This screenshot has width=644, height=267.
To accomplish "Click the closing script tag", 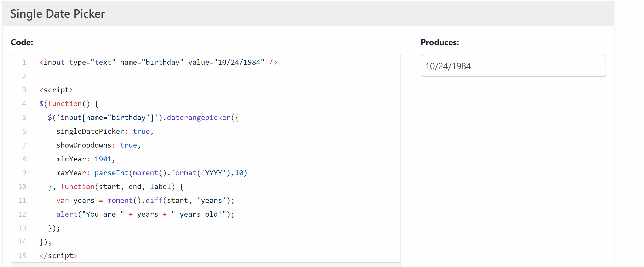I will tap(58, 256).
